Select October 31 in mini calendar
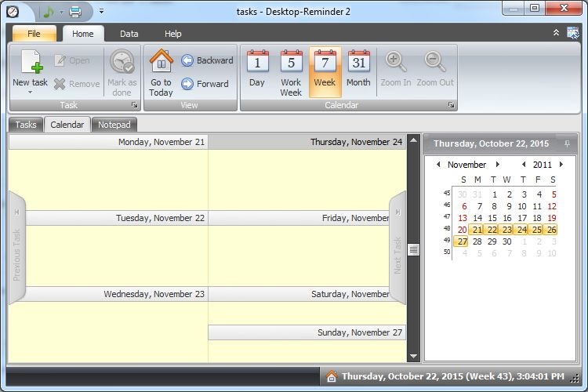 pyautogui.click(x=477, y=194)
